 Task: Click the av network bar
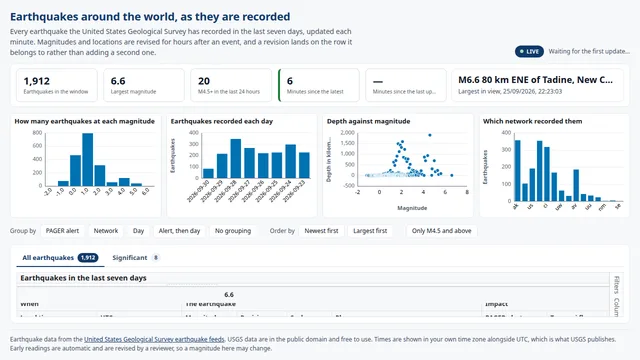click(576, 185)
